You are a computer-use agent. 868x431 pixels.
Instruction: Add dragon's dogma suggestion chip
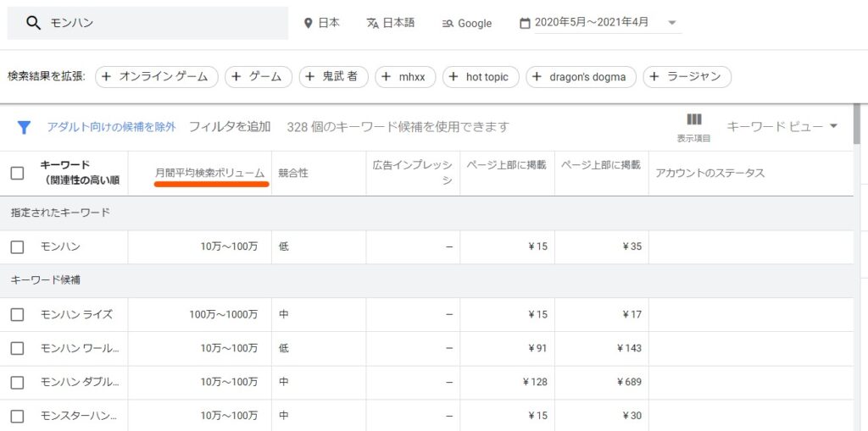tap(581, 77)
